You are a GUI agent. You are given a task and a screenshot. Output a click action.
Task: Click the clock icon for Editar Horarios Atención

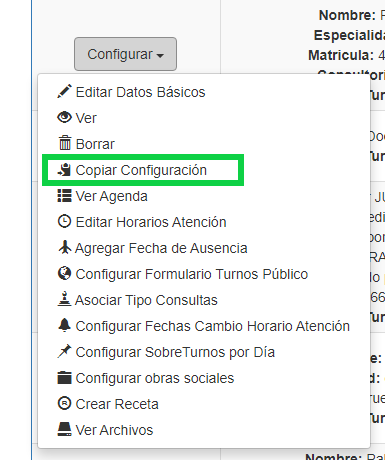[x=64, y=221]
